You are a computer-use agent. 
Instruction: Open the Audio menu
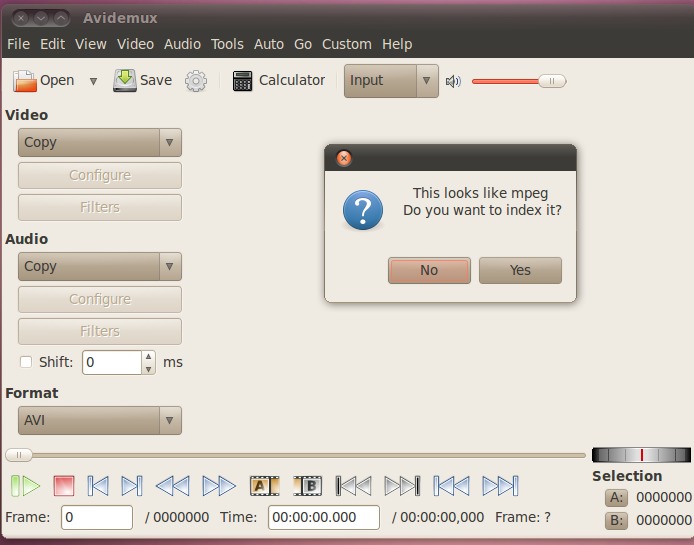[x=182, y=44]
